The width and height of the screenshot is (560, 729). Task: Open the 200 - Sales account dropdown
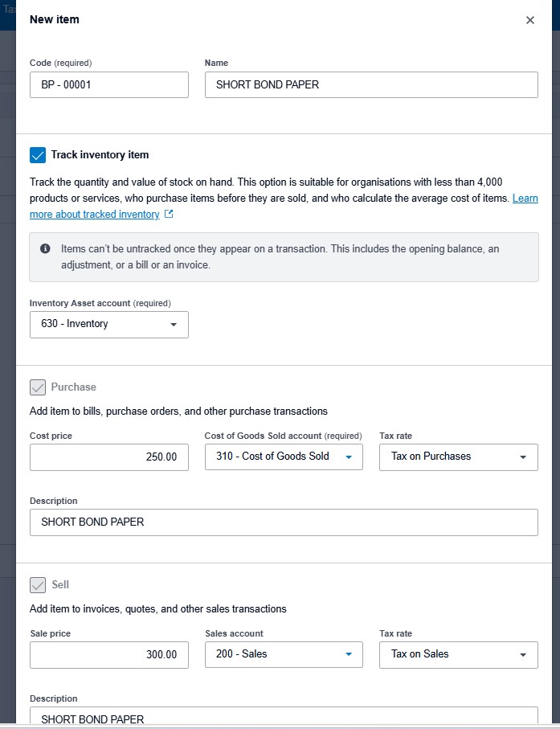click(x=284, y=654)
